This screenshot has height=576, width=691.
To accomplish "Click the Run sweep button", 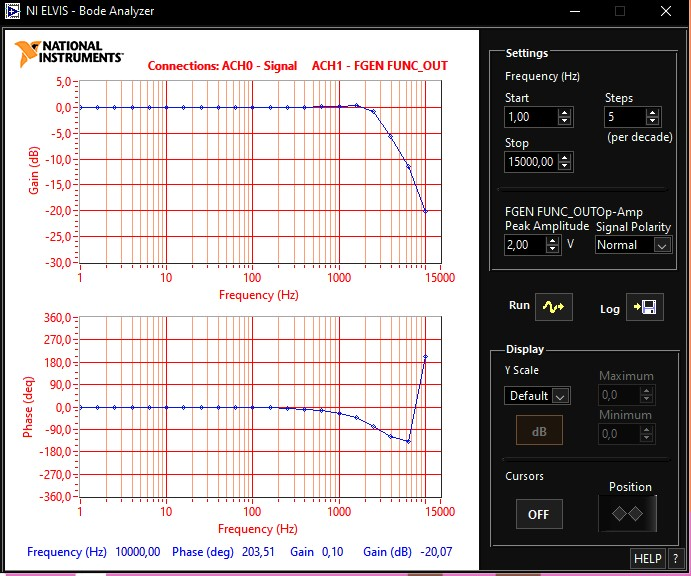I will coord(554,307).
